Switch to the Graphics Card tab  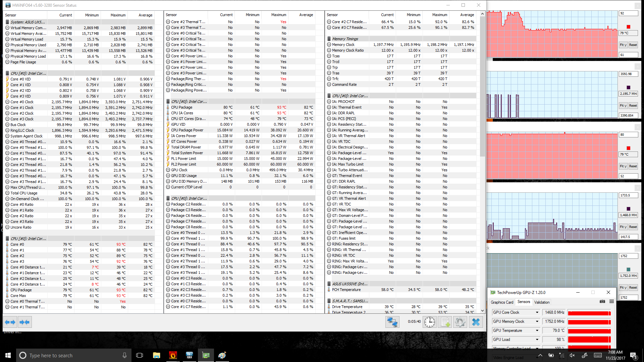click(502, 302)
